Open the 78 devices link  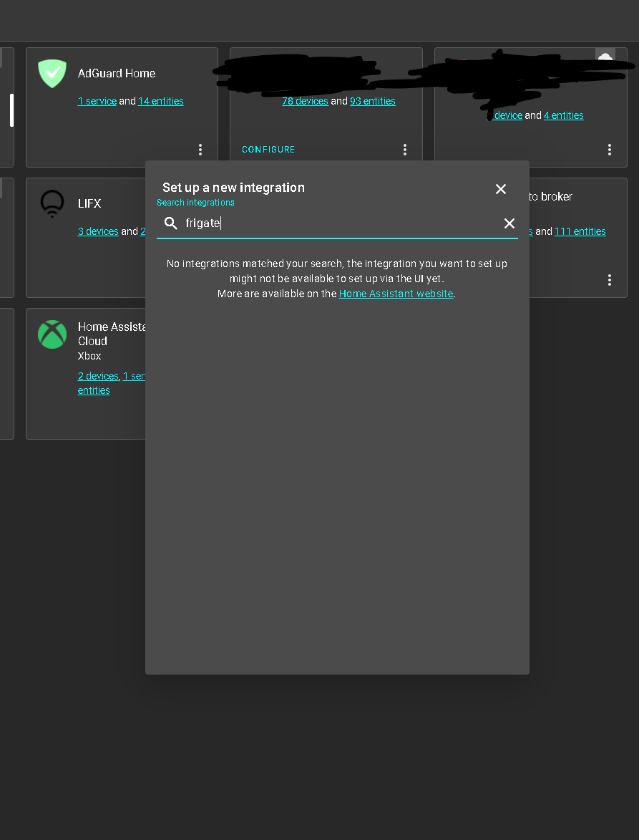pos(305,101)
